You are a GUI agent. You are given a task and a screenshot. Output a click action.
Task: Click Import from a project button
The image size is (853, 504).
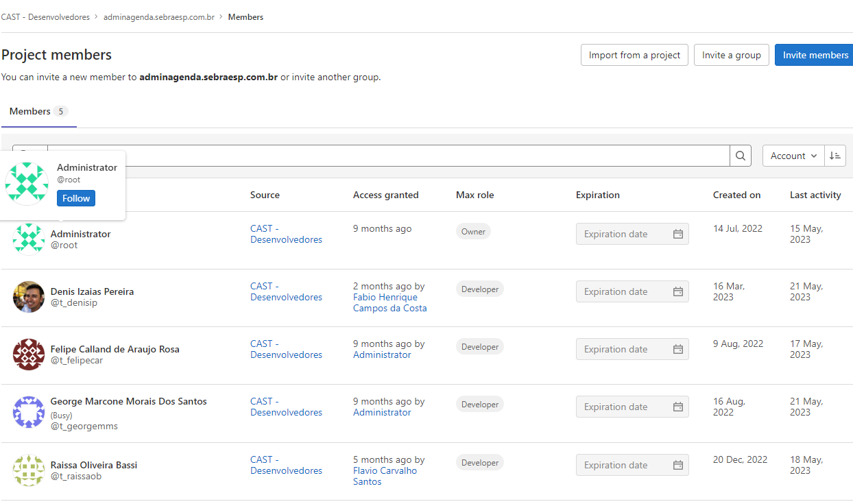click(x=634, y=55)
